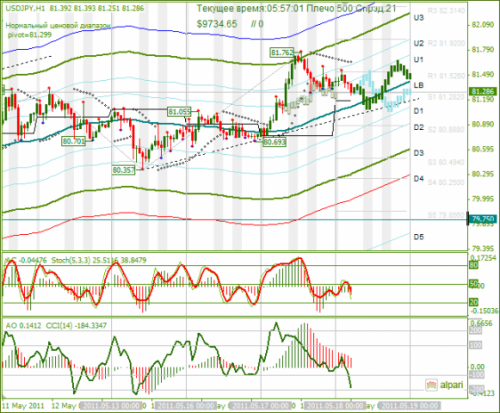
Task: Click the S1 81.2820 support label
Action: [446, 97]
